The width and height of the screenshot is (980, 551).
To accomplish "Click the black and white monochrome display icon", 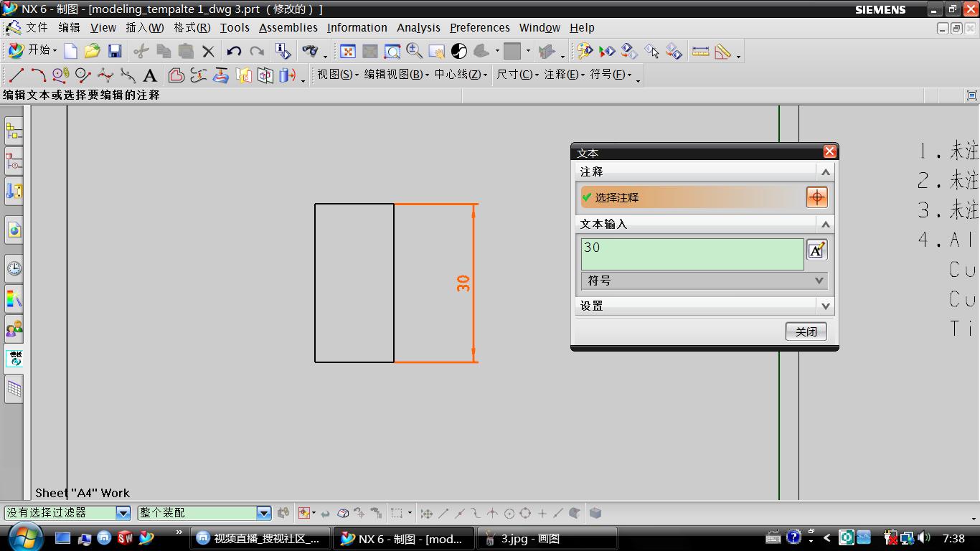I will 459,51.
